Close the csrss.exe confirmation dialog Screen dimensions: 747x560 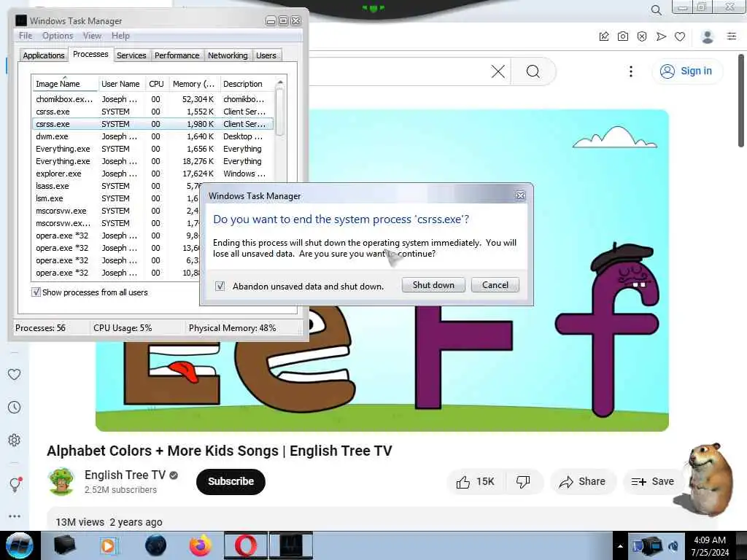coord(520,195)
